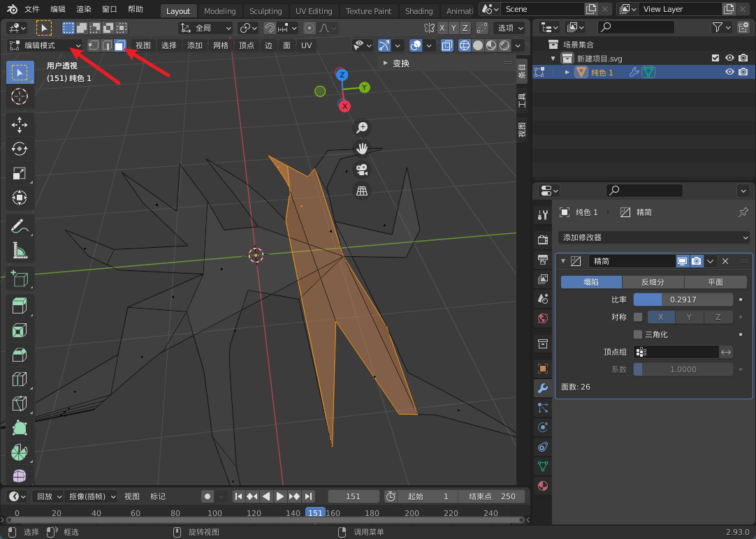The height and width of the screenshot is (539, 756).
Task: Expand the 纯色 1 tree item
Action: pos(567,72)
